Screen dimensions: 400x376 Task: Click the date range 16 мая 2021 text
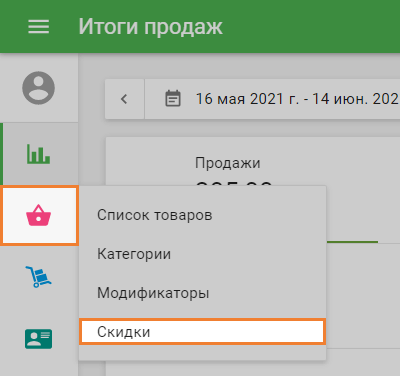pos(297,99)
